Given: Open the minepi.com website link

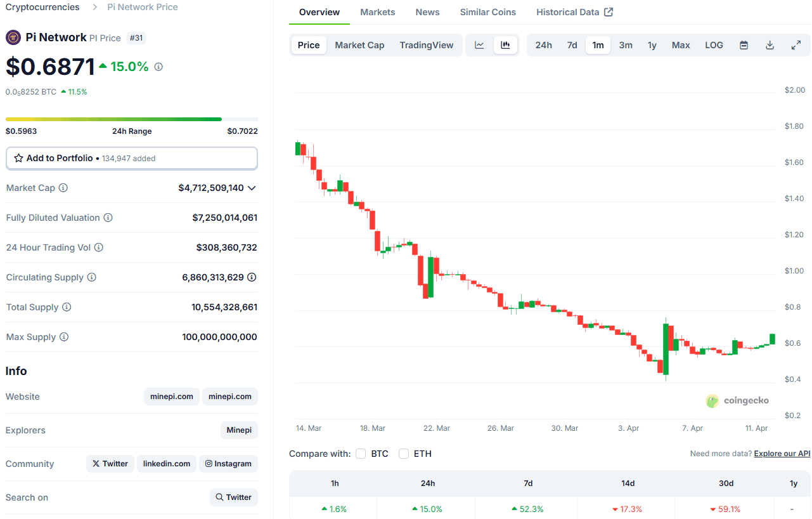Looking at the screenshot, I should (171, 396).
